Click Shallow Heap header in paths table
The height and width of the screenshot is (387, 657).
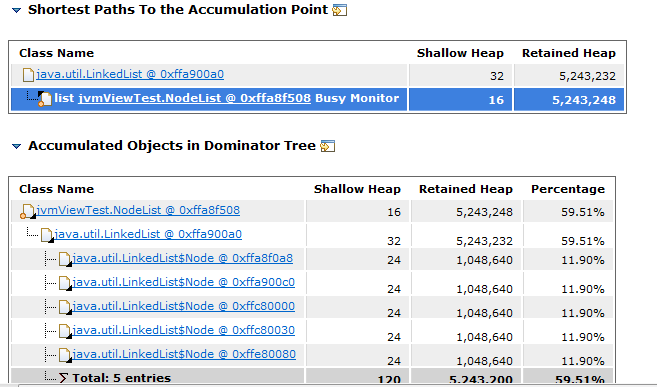pos(460,53)
